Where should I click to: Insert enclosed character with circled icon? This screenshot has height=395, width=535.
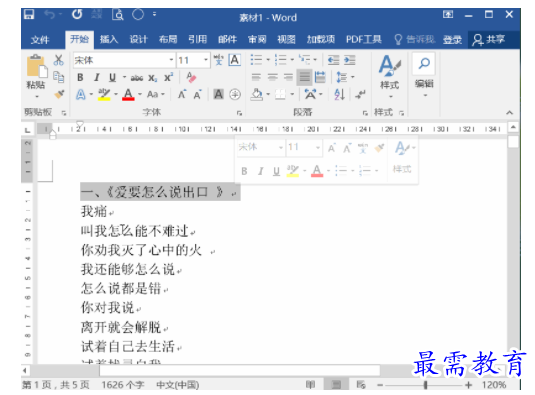pyautogui.click(x=235, y=94)
